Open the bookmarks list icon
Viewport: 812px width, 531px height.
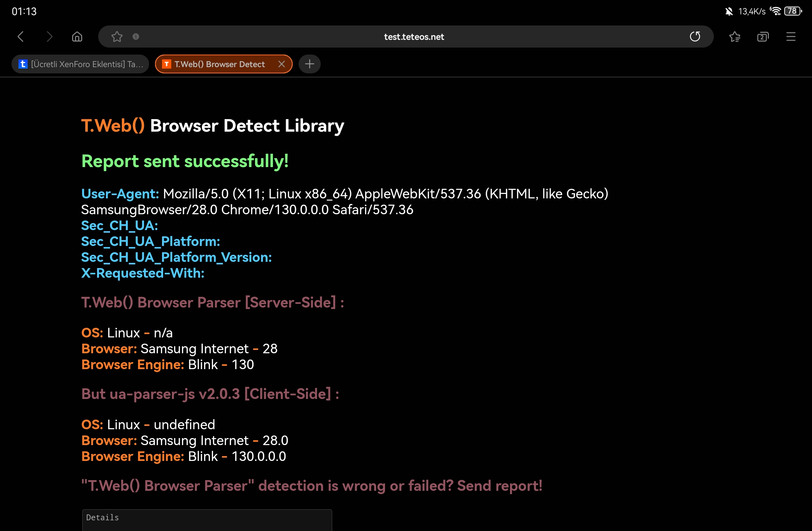point(734,37)
